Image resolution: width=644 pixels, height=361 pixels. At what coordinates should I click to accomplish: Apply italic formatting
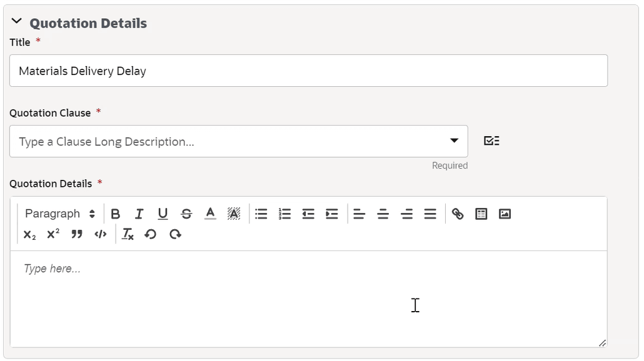(139, 214)
